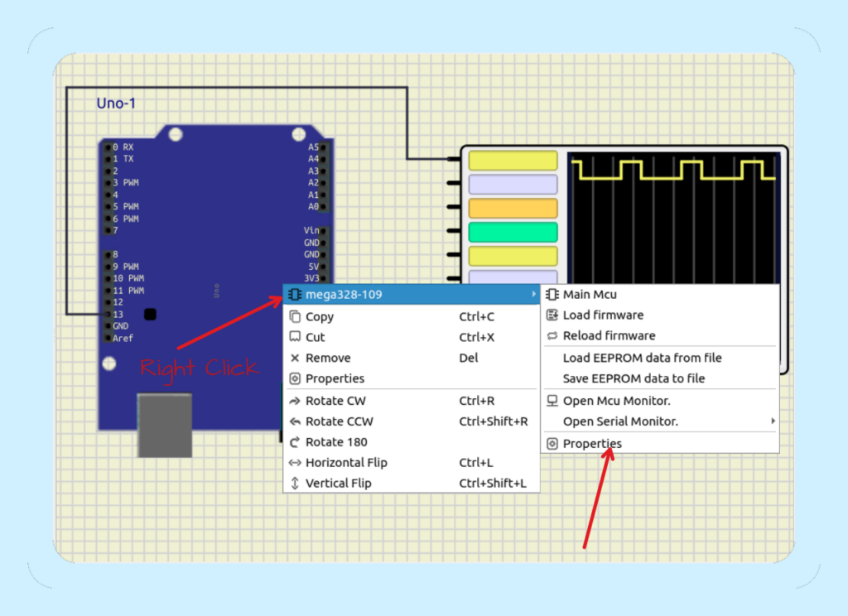The image size is (848, 616).
Task: Click the chip icon beside mega328-109
Action: [x=295, y=294]
